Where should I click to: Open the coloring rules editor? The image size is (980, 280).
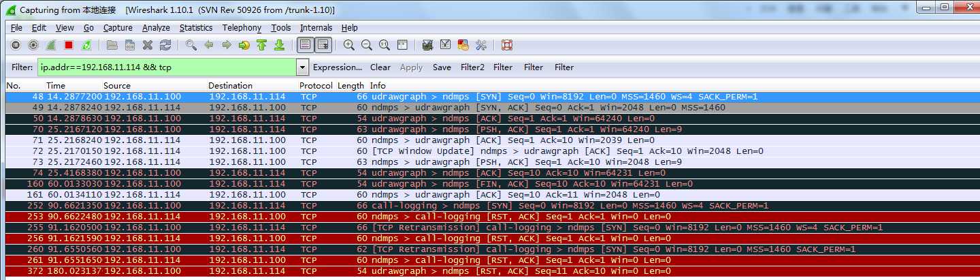[x=463, y=45]
